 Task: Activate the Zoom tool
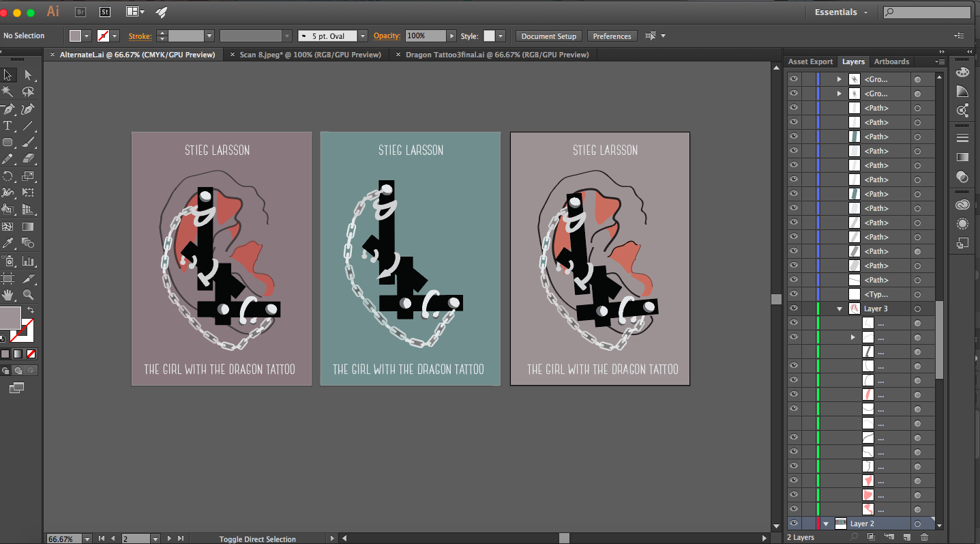(x=28, y=295)
